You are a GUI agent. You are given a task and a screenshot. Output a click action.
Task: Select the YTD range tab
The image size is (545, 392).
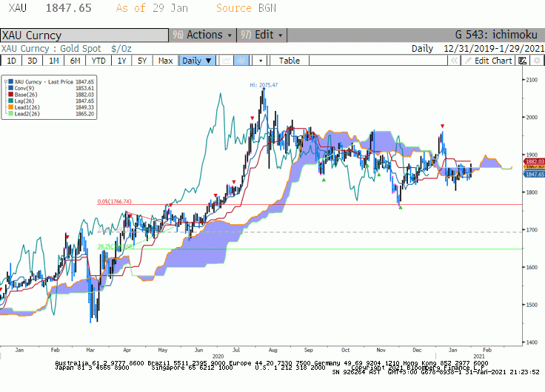click(x=98, y=61)
